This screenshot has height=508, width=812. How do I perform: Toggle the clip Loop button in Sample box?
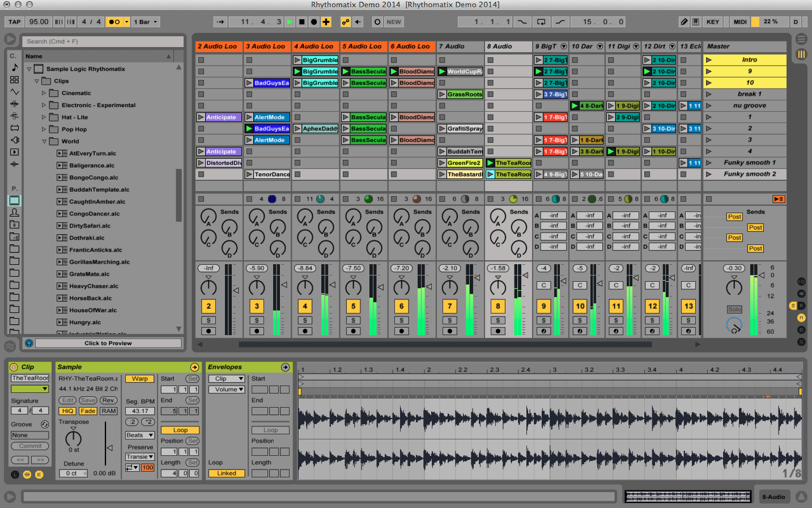180,430
